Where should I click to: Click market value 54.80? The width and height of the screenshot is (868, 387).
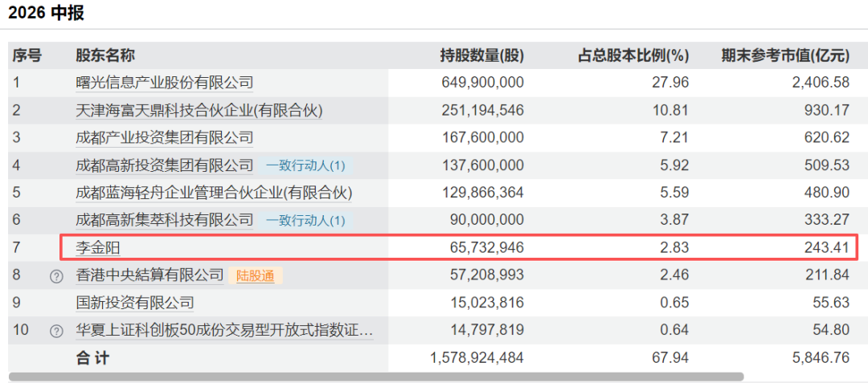[832, 331]
